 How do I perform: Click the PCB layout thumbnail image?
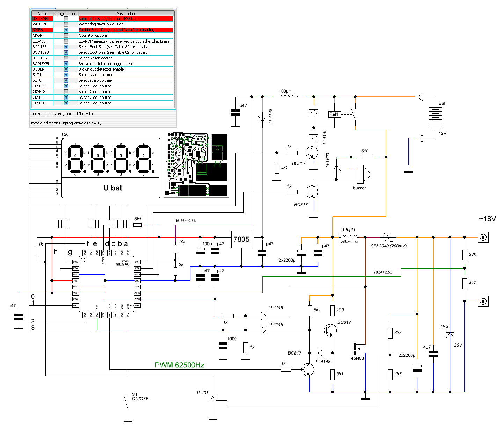point(197,164)
